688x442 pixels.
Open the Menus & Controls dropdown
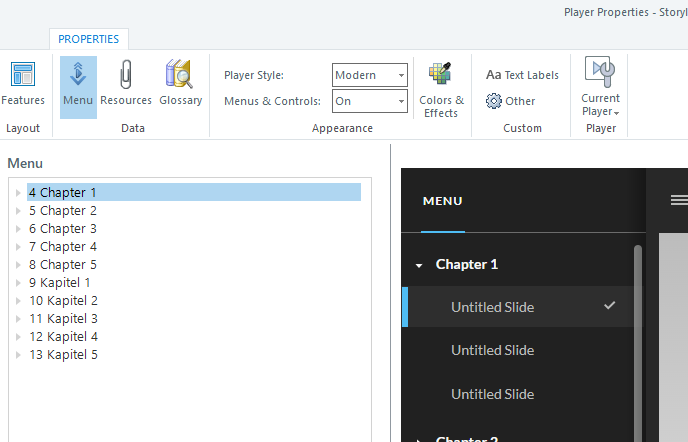[370, 101]
